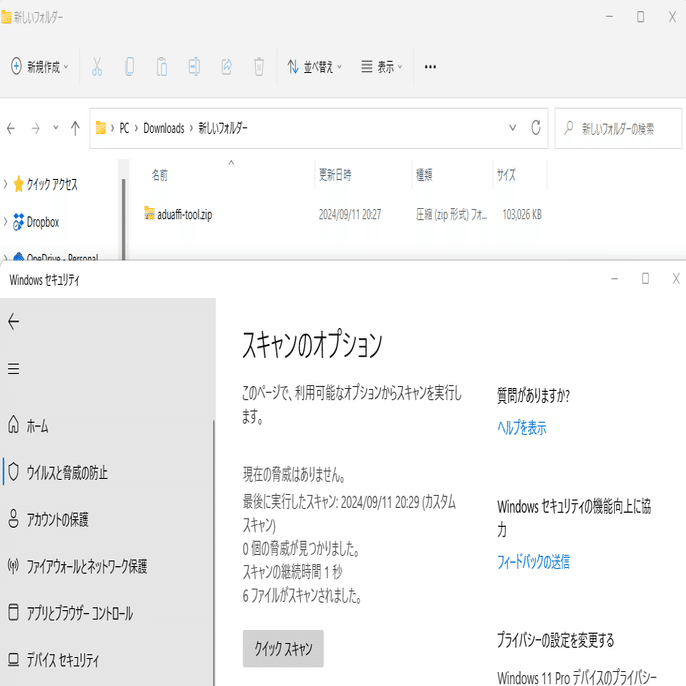Open the 表示 view dropdown

(382, 66)
